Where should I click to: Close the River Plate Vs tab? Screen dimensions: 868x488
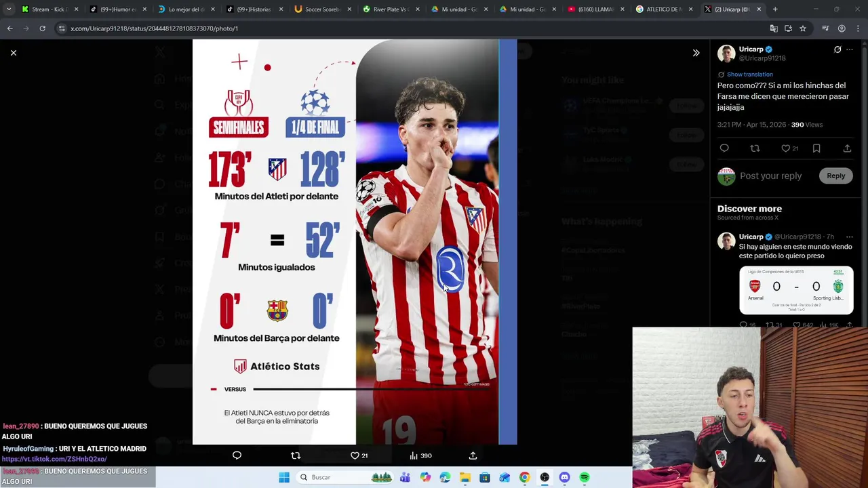pyautogui.click(x=418, y=9)
